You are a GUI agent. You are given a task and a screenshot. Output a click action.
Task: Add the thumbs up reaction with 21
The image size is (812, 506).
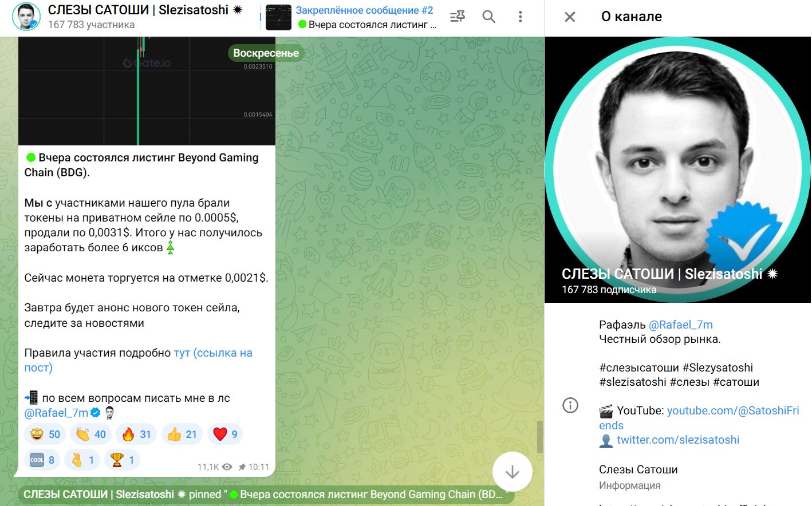182,434
